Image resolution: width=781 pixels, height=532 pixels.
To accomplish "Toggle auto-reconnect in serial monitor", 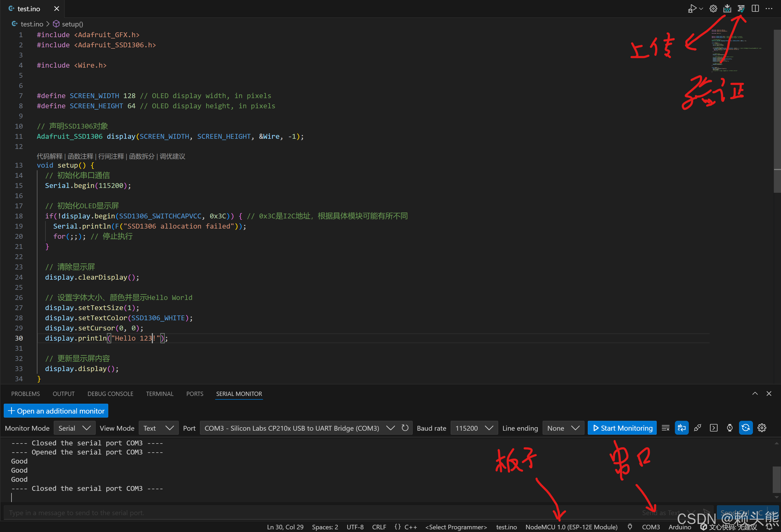I will point(746,428).
